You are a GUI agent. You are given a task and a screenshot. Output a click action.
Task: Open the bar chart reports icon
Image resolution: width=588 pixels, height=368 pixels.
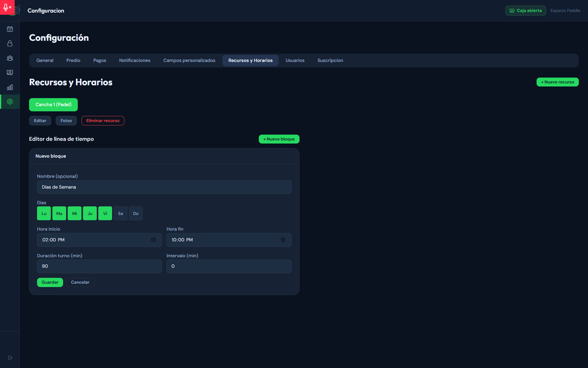coord(10,87)
